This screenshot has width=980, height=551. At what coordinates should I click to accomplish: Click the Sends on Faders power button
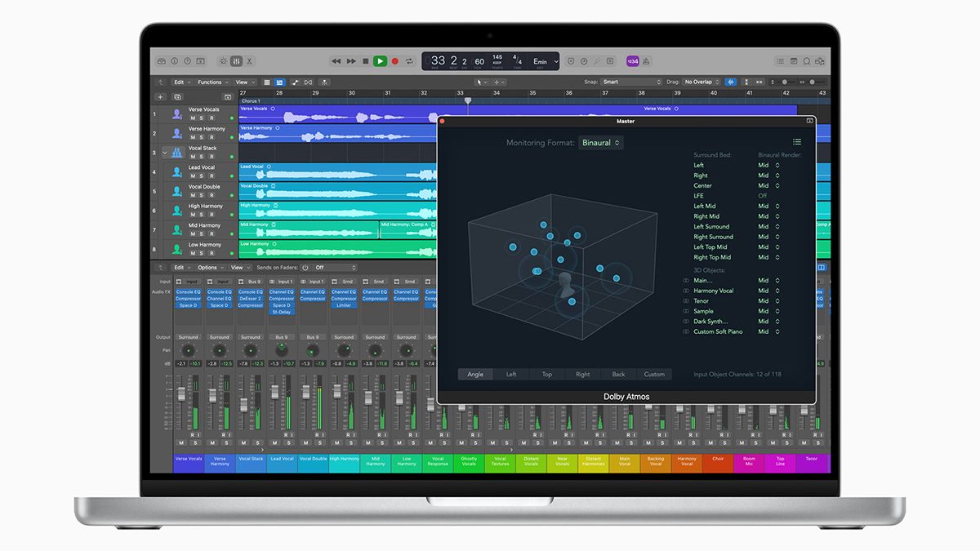(x=305, y=268)
